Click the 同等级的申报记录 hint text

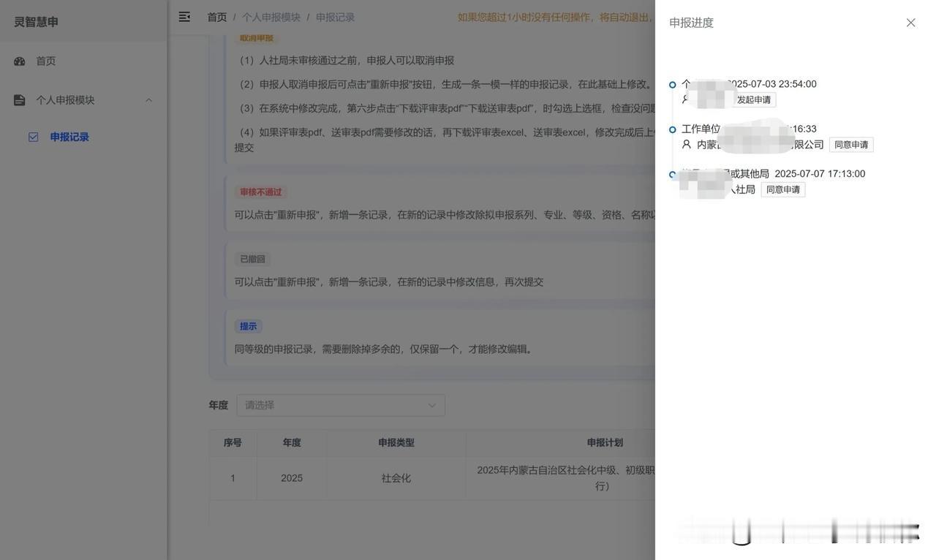(x=385, y=349)
